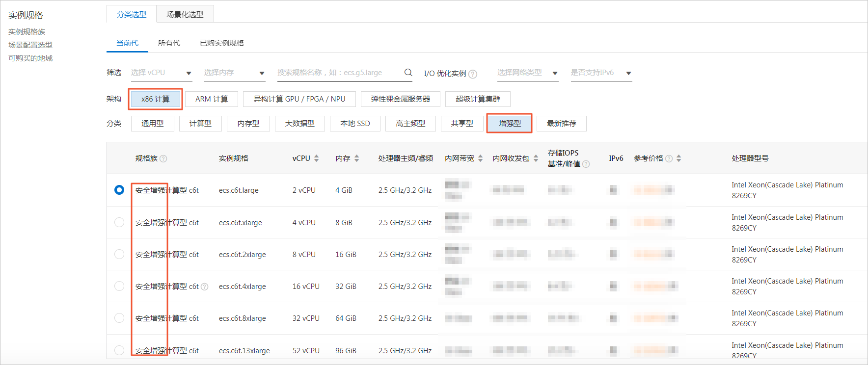Switch to 场景化选型 tab
The image size is (868, 365).
point(185,14)
